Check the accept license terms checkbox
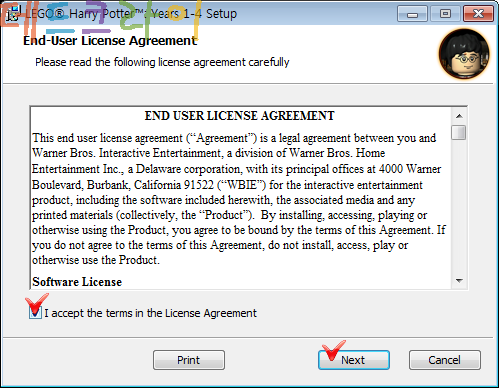Image resolution: width=499 pixels, height=388 pixels. (x=35, y=313)
